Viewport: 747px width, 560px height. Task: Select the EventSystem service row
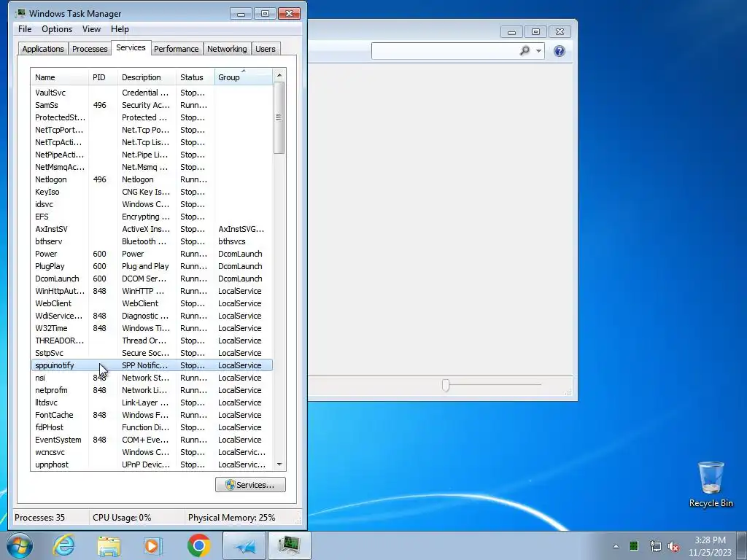pos(152,439)
